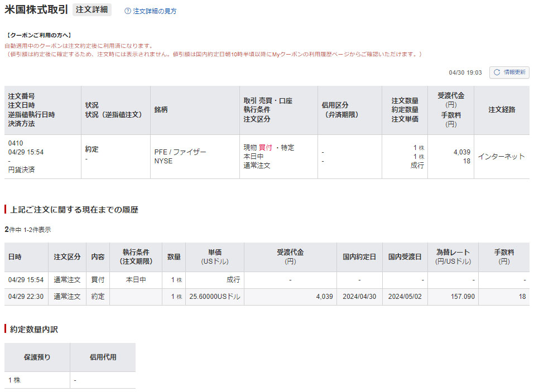The width and height of the screenshot is (534, 392).
Task: Click the 為替レート column header
Action: point(453,257)
